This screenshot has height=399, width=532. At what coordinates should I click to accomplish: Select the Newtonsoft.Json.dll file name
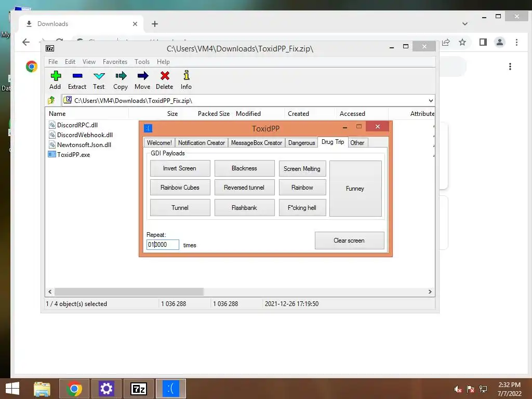click(x=84, y=145)
